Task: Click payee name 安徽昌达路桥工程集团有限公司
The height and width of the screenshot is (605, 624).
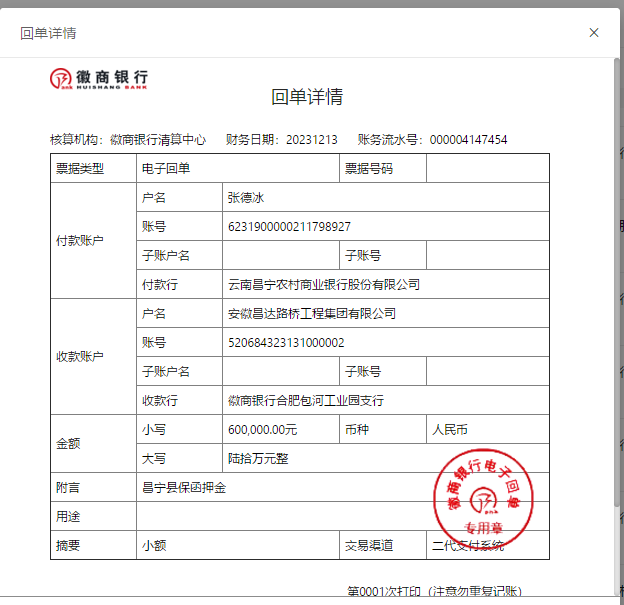Action: pos(312,314)
